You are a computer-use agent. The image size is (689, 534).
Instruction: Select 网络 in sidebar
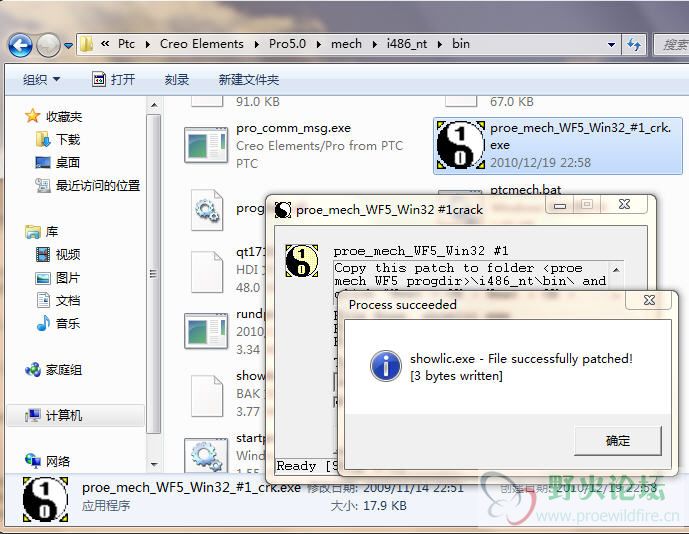coord(58,461)
